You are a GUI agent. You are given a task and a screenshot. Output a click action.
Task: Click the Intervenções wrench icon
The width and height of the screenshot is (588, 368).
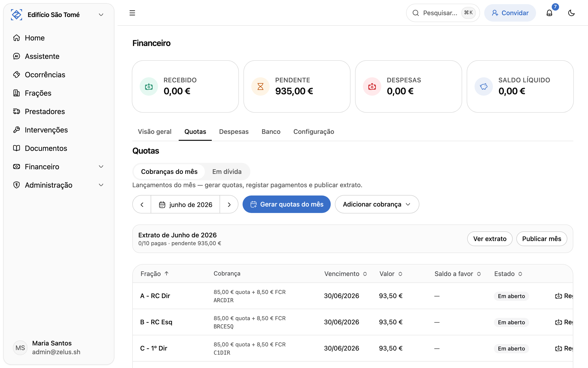[x=17, y=130]
